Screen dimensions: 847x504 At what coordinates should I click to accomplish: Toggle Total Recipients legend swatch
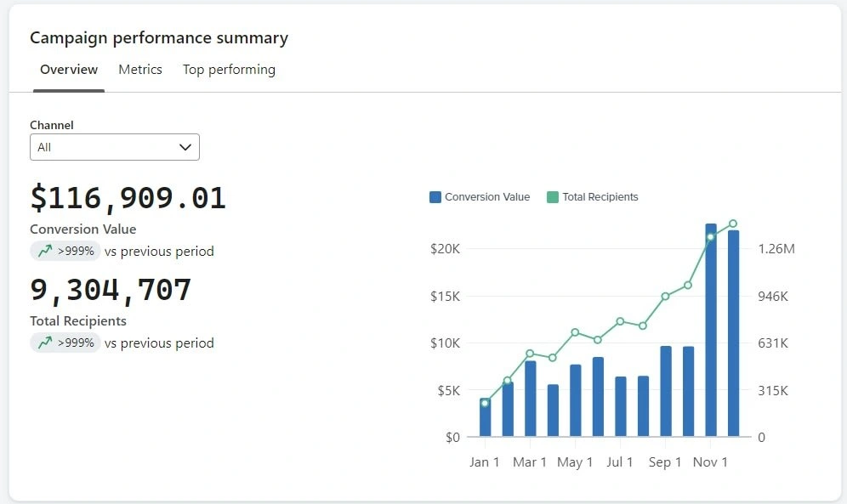pyautogui.click(x=553, y=197)
